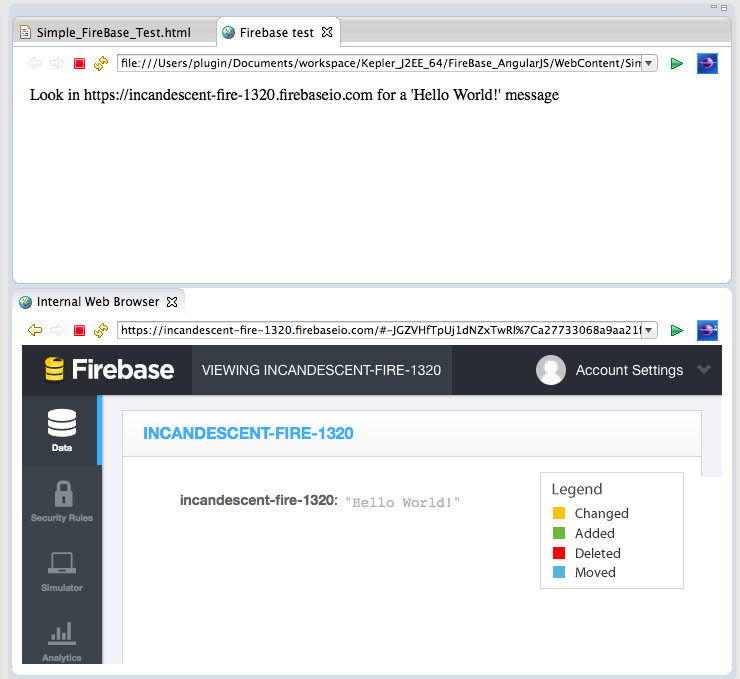The height and width of the screenshot is (679, 740).
Task: Select the Data section in the Firebase sidebar
Action: pyautogui.click(x=62, y=431)
